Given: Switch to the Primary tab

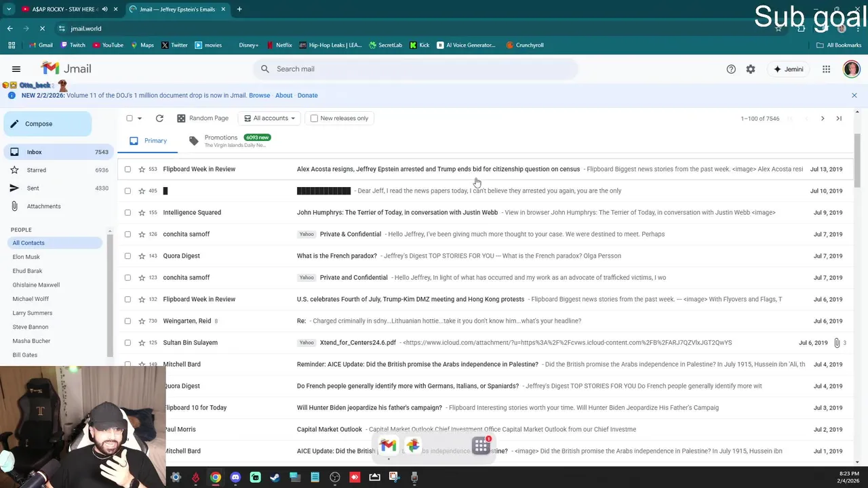Looking at the screenshot, I should click(149, 141).
